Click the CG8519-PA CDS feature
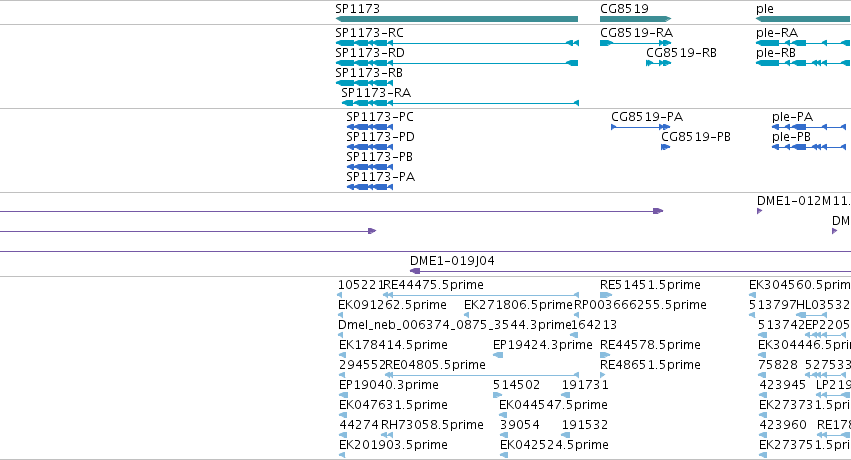 pos(640,127)
